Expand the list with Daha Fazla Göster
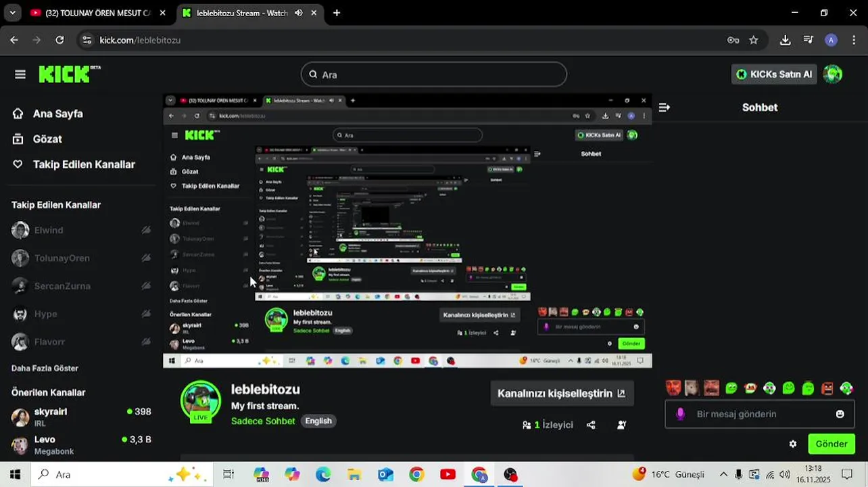Viewport: 868px width, 487px height. pyautogui.click(x=45, y=368)
